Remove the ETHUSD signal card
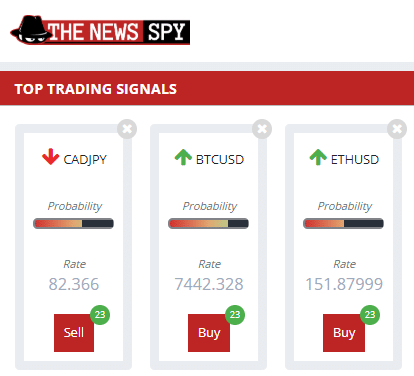 coord(397,129)
